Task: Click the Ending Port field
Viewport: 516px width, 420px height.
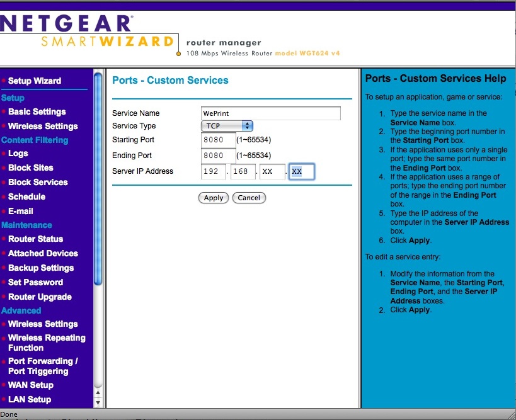Action: click(x=218, y=156)
